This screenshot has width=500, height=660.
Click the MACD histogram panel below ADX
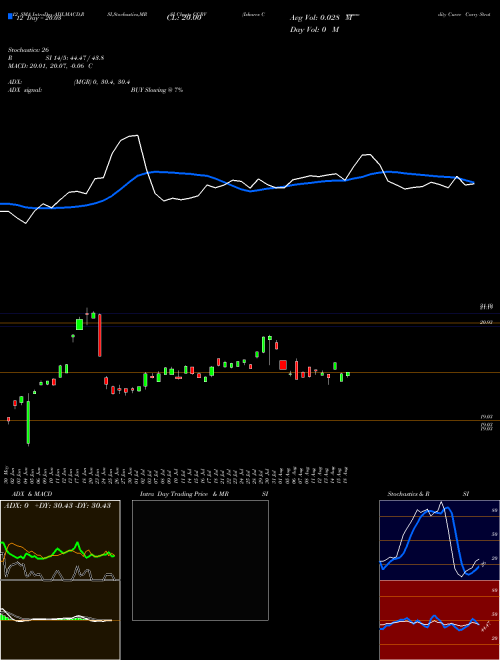[x=60, y=620]
